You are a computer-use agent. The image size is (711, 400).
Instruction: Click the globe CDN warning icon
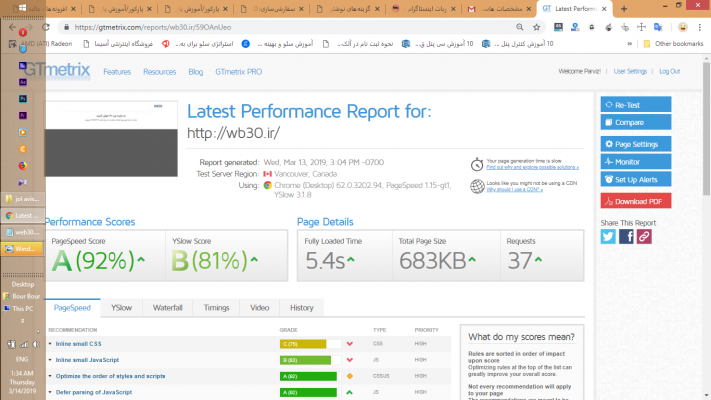pos(477,186)
